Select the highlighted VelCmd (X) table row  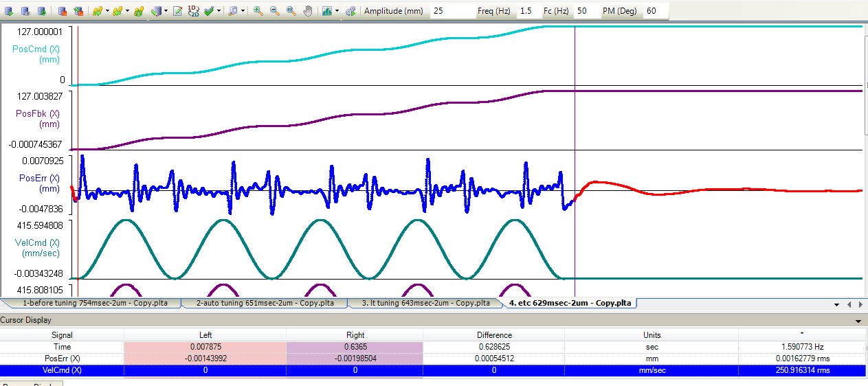click(x=432, y=370)
